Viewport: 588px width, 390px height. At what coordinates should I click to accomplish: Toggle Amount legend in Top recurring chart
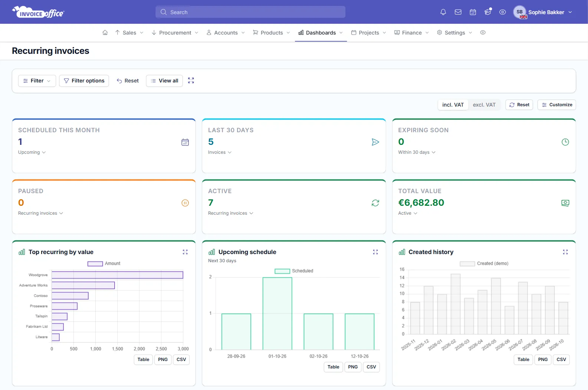coord(104,263)
